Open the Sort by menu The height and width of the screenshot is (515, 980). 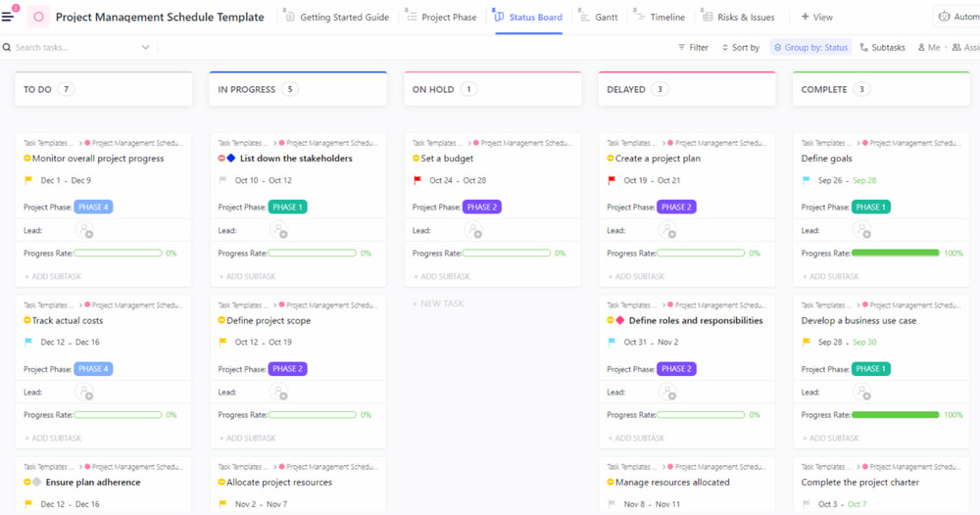click(x=741, y=47)
